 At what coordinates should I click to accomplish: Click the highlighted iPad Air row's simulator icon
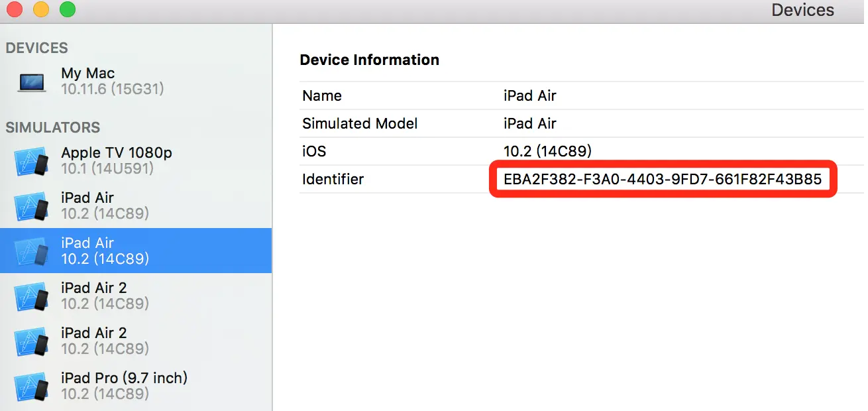tap(32, 251)
